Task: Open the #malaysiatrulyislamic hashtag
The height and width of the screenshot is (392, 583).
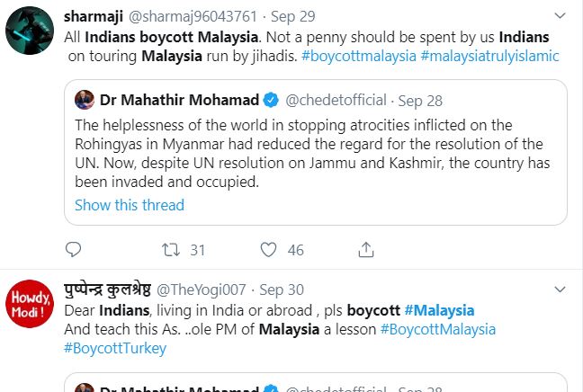Action: (x=491, y=56)
